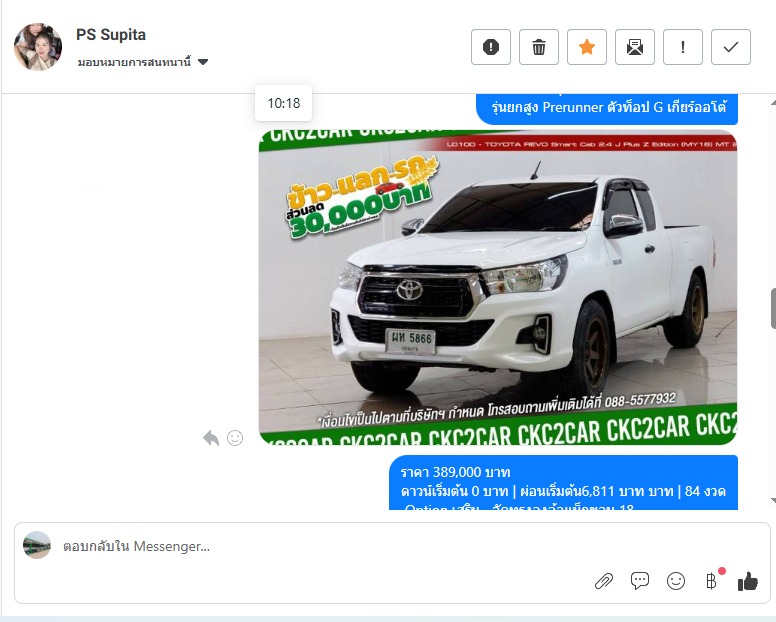Screen dimensions: 776x622
Task: Open the emoji picker in reply box
Action: (x=676, y=581)
